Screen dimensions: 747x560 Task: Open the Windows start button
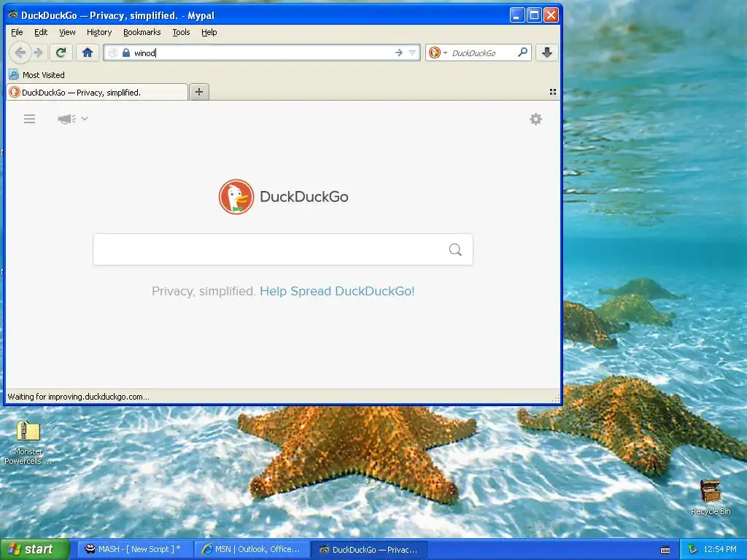(35, 549)
